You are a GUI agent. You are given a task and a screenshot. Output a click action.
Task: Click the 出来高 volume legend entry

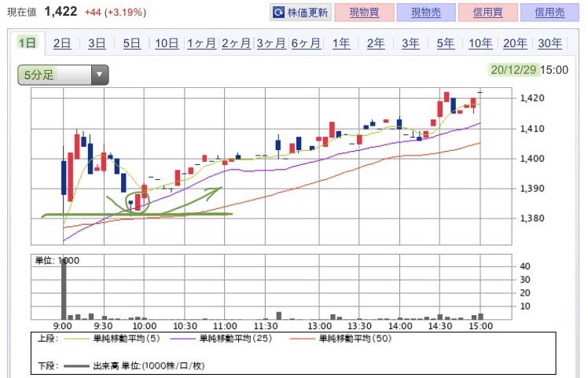(x=134, y=366)
